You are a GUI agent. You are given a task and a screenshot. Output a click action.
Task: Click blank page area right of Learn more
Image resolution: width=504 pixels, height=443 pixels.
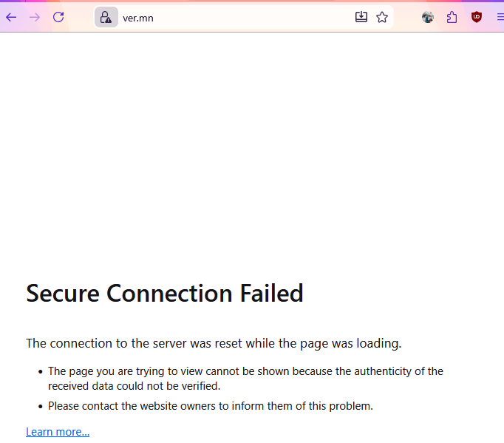[x=296, y=432]
